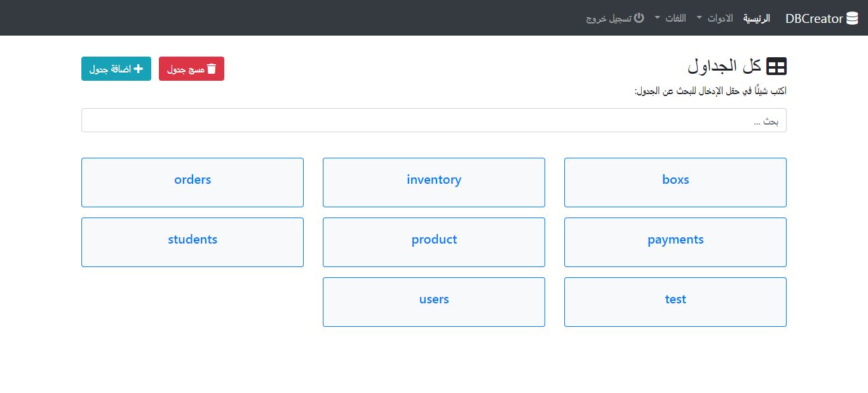The width and height of the screenshot is (868, 393).
Task: Click the power icon beside logout
Action: (x=639, y=18)
